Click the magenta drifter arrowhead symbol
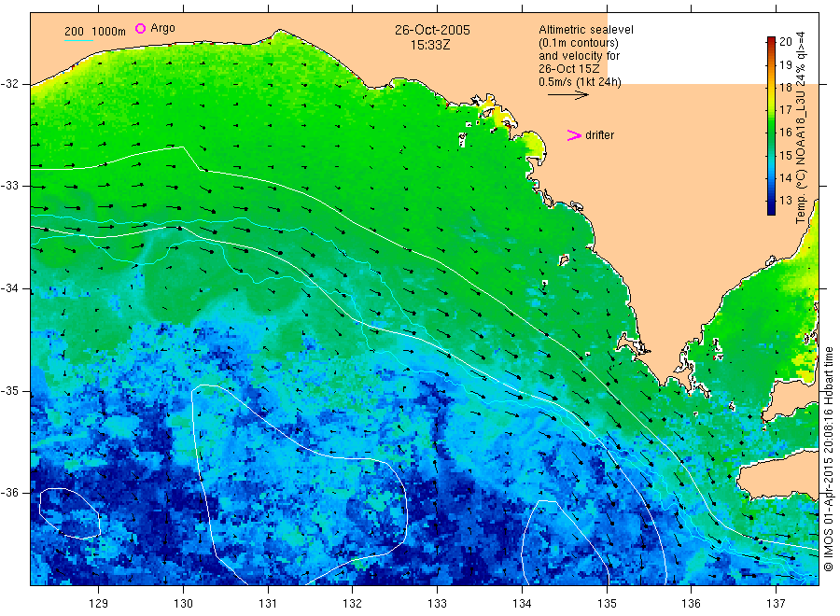 pyautogui.click(x=574, y=135)
